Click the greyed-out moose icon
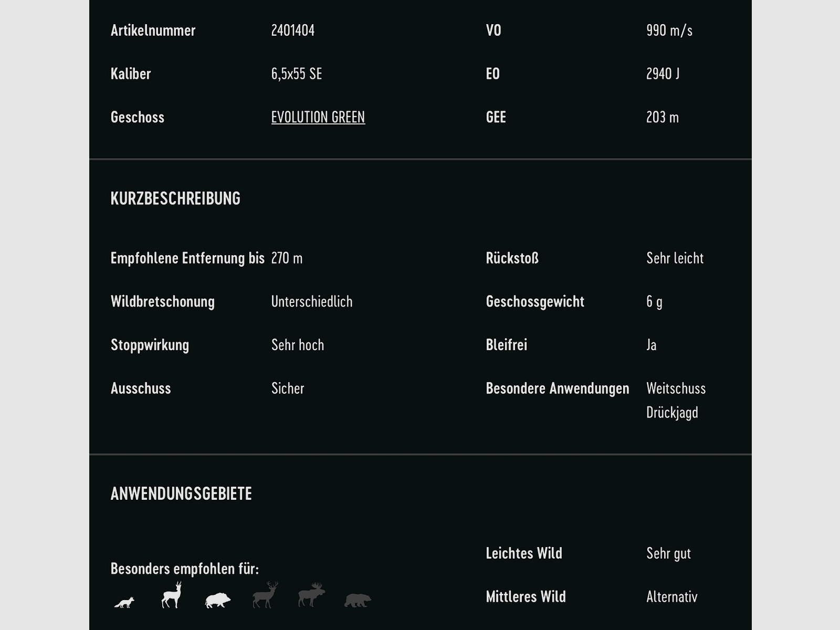 (x=312, y=595)
